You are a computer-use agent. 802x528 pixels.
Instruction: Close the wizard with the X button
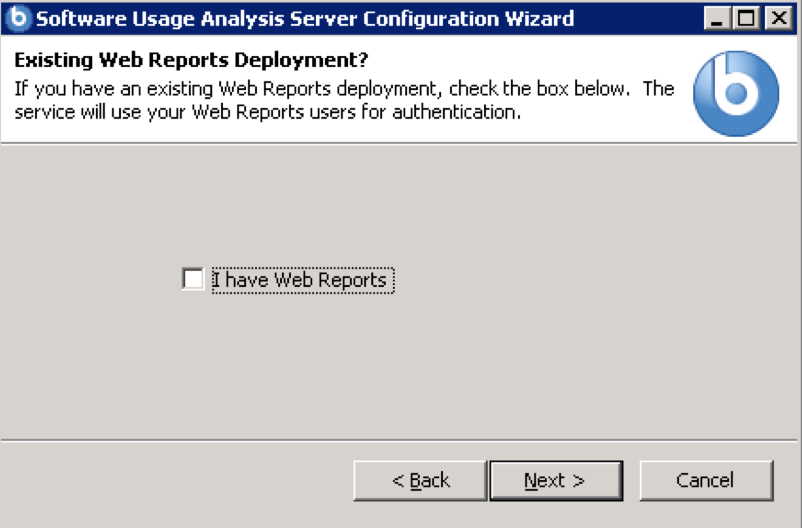[776, 18]
